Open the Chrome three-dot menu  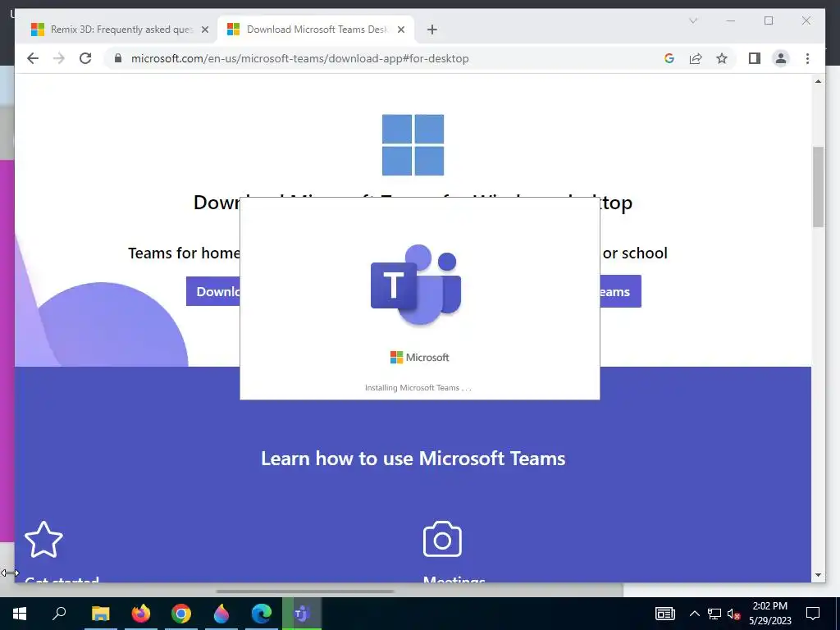807,58
